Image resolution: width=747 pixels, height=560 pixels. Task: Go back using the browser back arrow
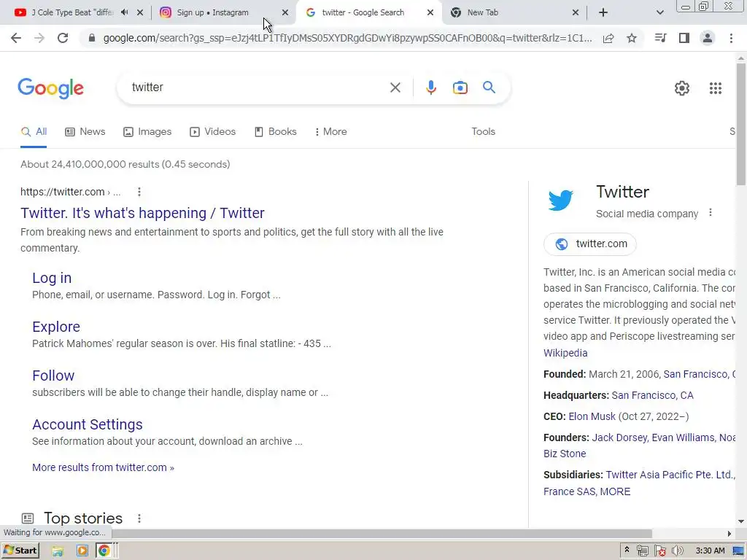(16, 38)
